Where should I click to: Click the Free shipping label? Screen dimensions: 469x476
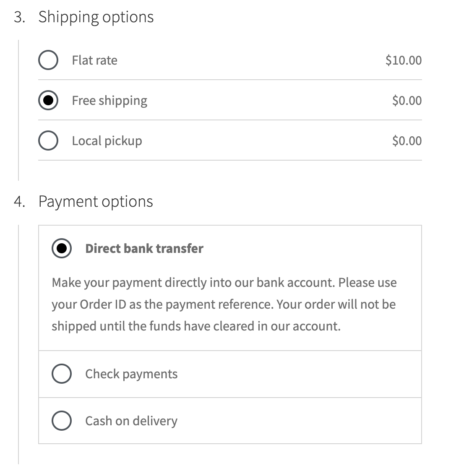[x=109, y=100]
